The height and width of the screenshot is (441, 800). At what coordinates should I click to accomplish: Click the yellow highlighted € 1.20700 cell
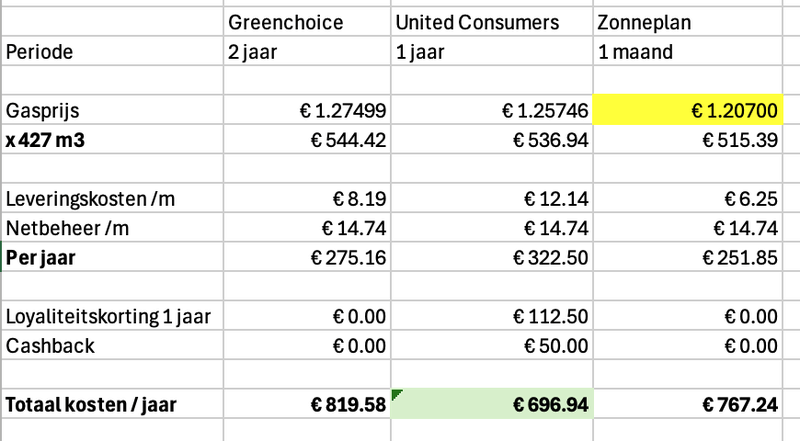pyautogui.click(x=687, y=110)
